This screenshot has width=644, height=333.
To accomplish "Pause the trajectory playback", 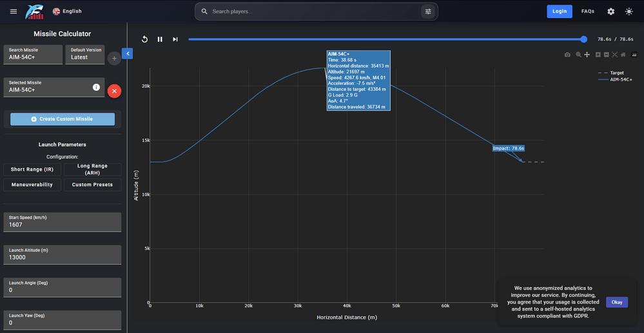I will coord(160,39).
